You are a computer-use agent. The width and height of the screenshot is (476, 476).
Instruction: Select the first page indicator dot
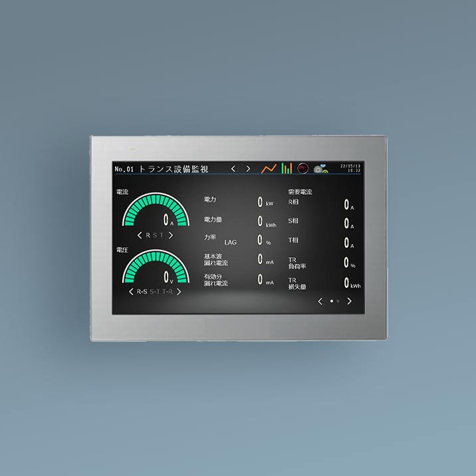331,301
